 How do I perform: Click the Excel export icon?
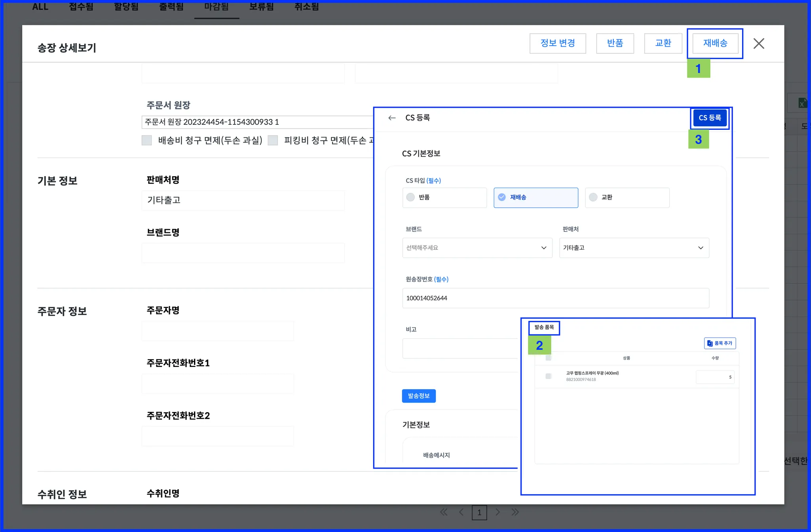coord(802,104)
